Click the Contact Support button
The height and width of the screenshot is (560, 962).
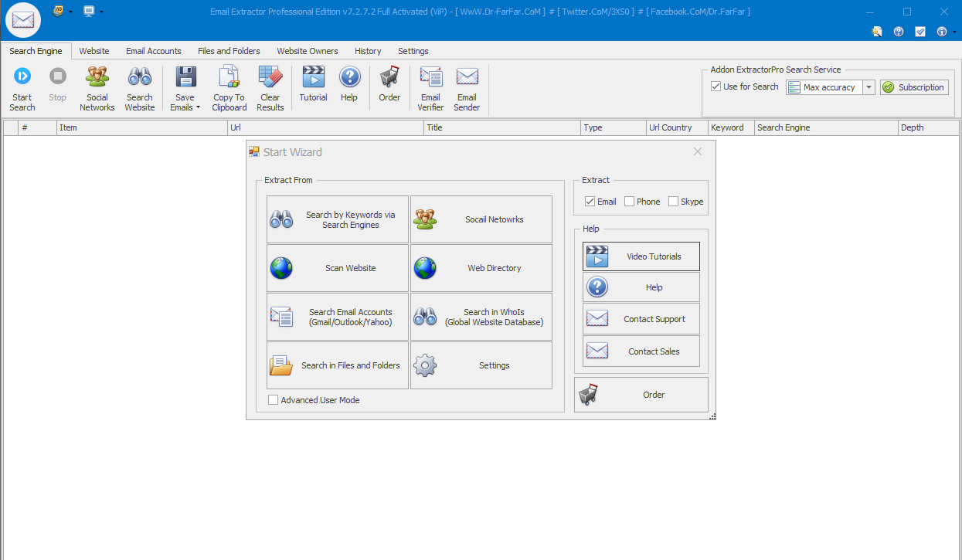coord(641,319)
